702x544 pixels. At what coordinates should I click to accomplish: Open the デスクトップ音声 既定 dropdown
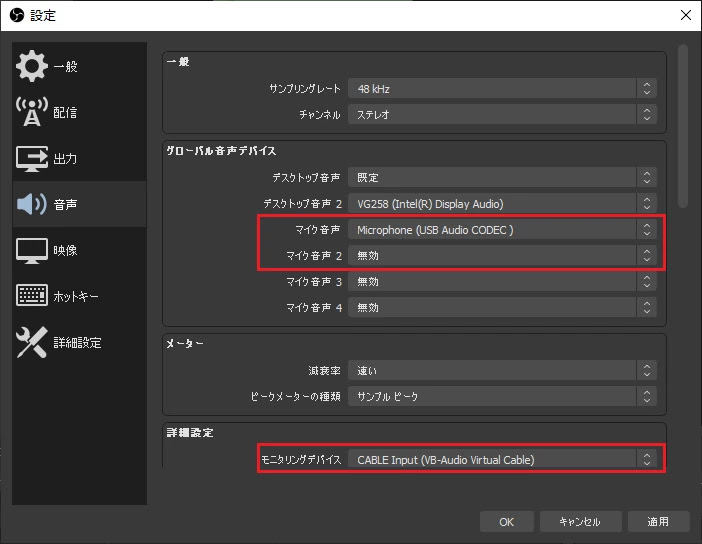pyautogui.click(x=502, y=178)
